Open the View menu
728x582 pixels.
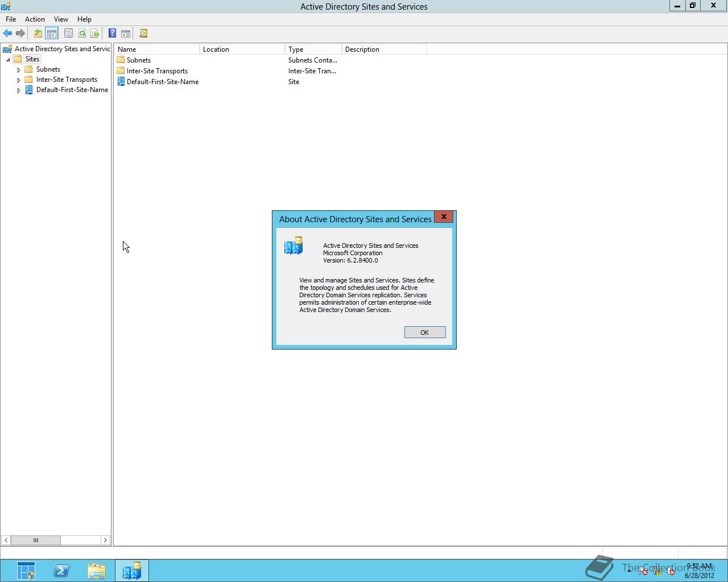(61, 19)
